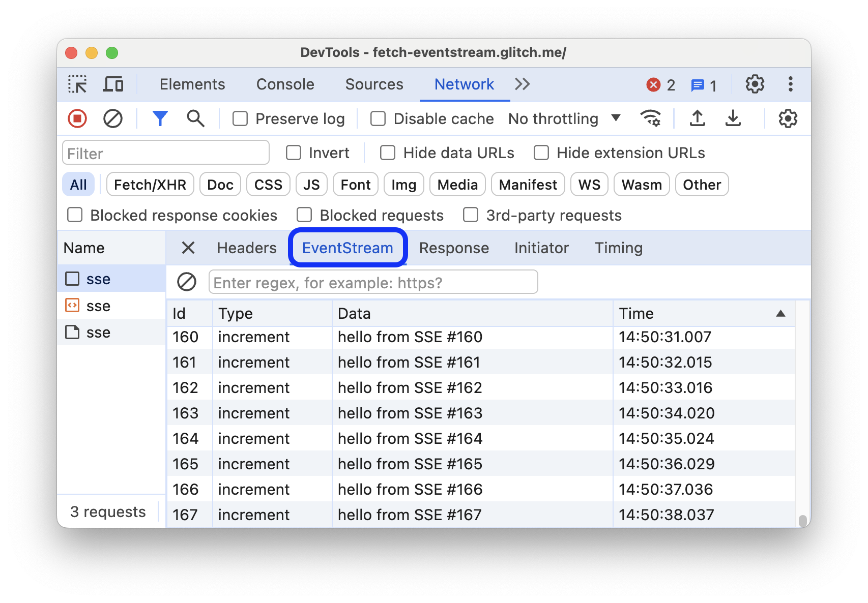Screen dimensions: 868x603
Task: Open network search
Action: pos(195,118)
